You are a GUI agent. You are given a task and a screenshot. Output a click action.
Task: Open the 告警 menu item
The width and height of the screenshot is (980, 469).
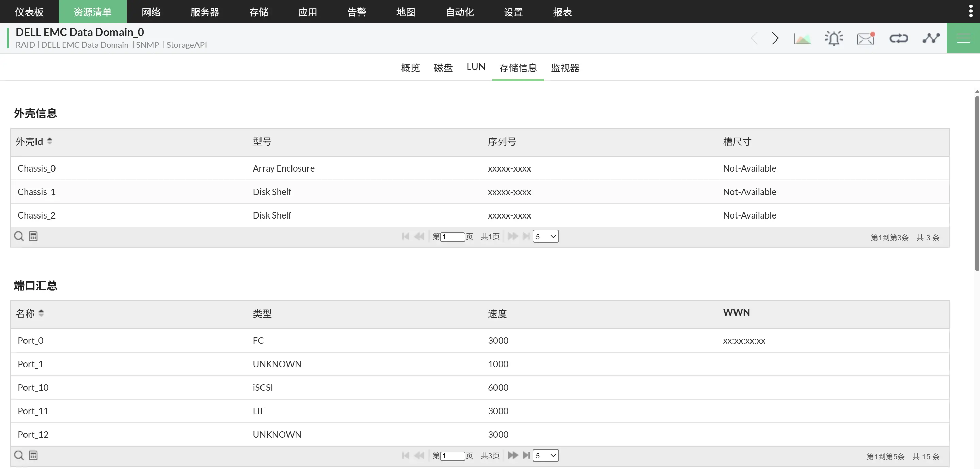click(357, 12)
